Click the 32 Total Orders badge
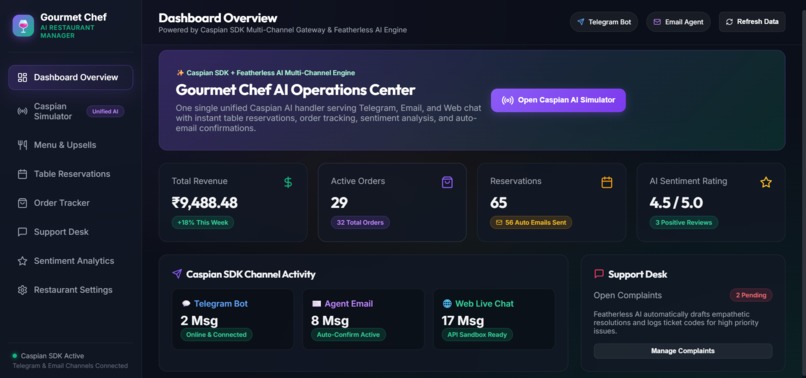The width and height of the screenshot is (806, 378). pos(360,223)
